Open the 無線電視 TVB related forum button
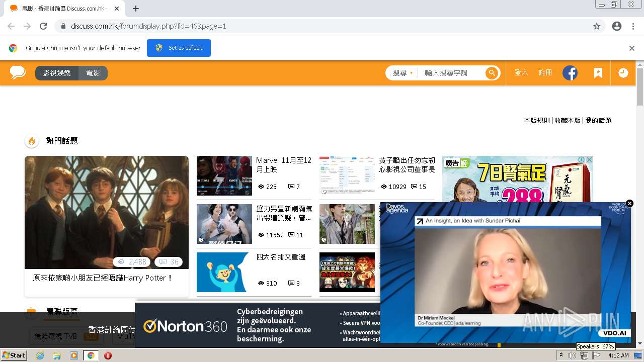The image size is (644, 362). [x=66, y=336]
